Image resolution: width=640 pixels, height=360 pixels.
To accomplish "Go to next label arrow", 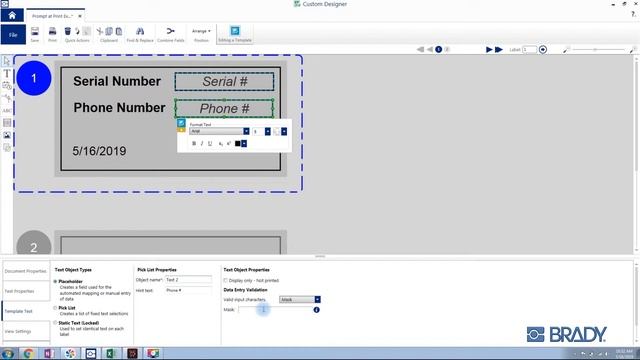I will pyautogui.click(x=489, y=49).
